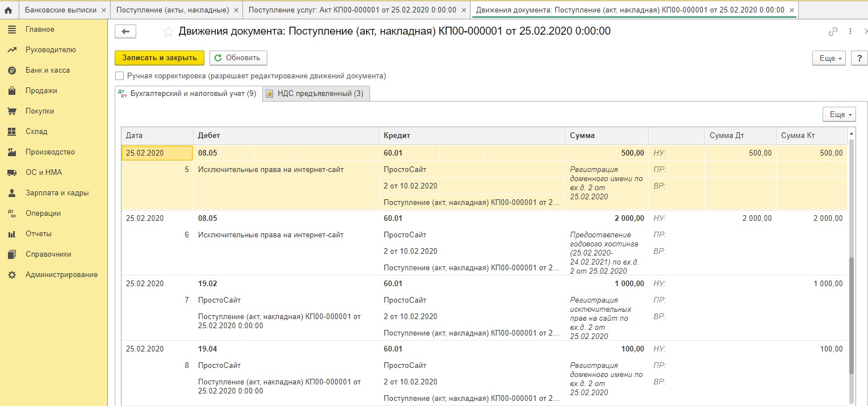Click the Сумма column header
868x406 pixels.
point(607,136)
